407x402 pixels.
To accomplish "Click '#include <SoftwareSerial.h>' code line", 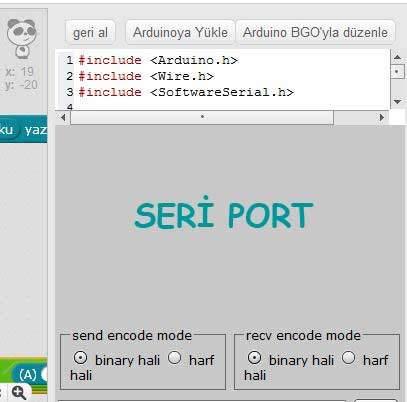I will (186, 92).
